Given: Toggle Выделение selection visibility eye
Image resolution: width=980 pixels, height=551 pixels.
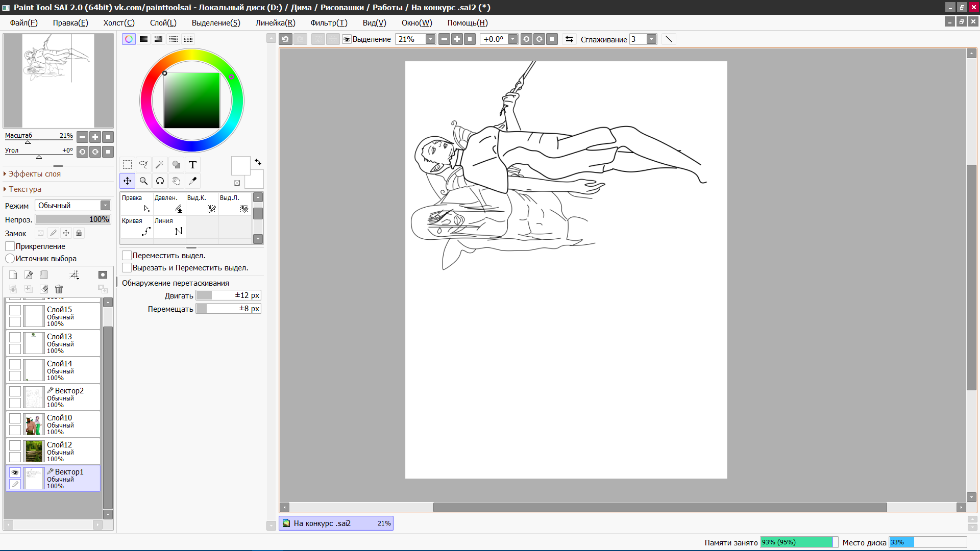Looking at the screenshot, I should coord(347,39).
